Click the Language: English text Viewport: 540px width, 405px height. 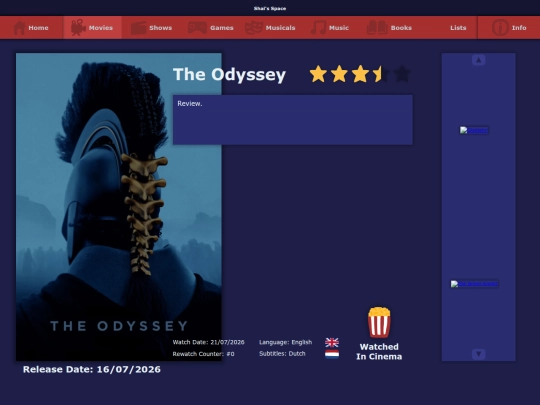click(285, 342)
